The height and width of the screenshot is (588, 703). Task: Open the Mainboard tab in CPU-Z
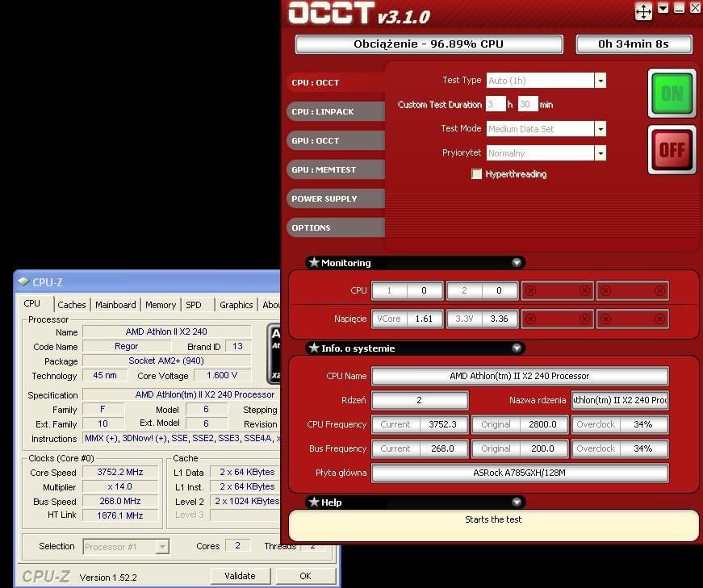(x=115, y=305)
